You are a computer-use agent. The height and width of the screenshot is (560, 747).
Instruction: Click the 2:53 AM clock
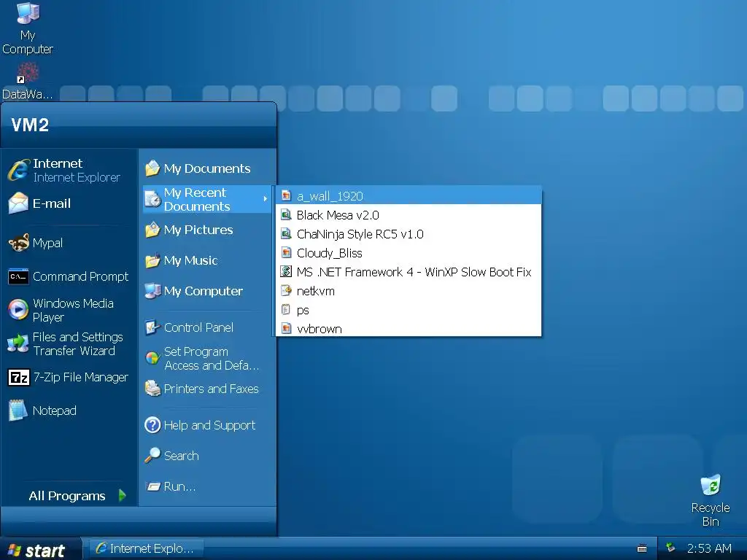click(x=708, y=548)
